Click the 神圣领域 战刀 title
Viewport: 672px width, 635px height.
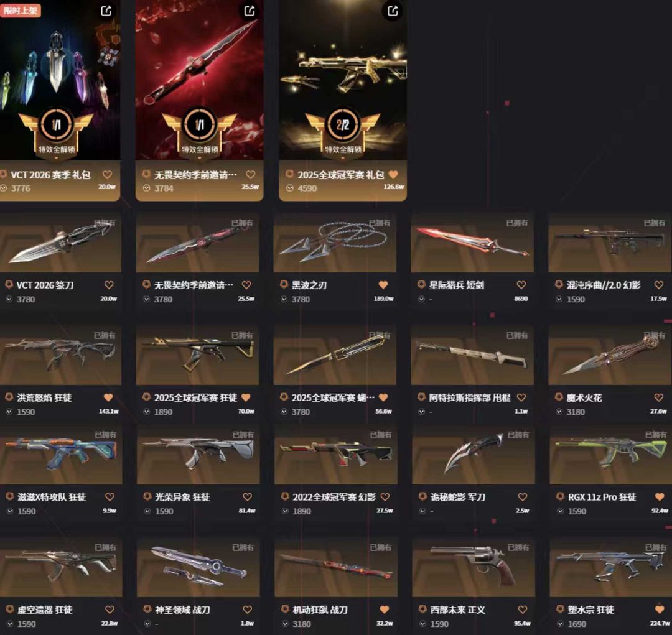tap(182, 610)
